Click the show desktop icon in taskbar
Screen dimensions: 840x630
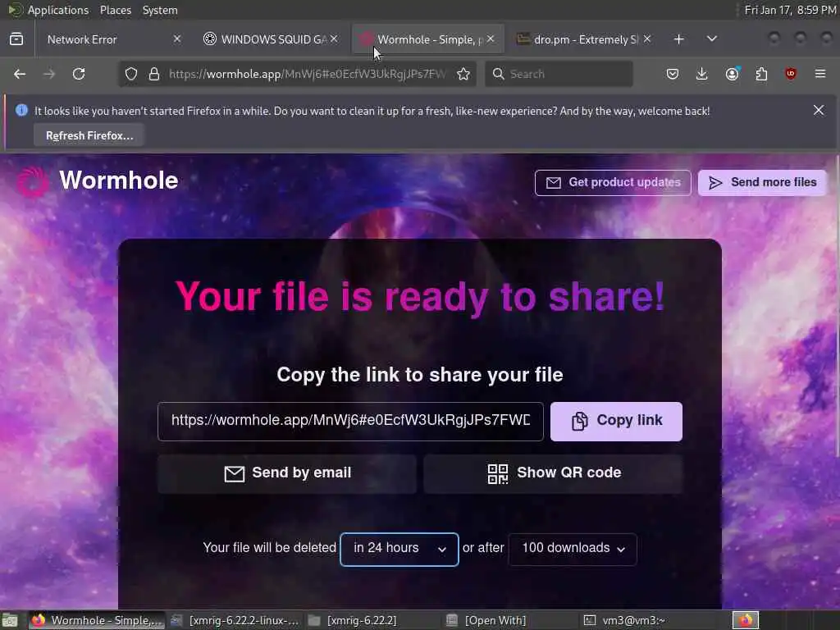pos(10,620)
